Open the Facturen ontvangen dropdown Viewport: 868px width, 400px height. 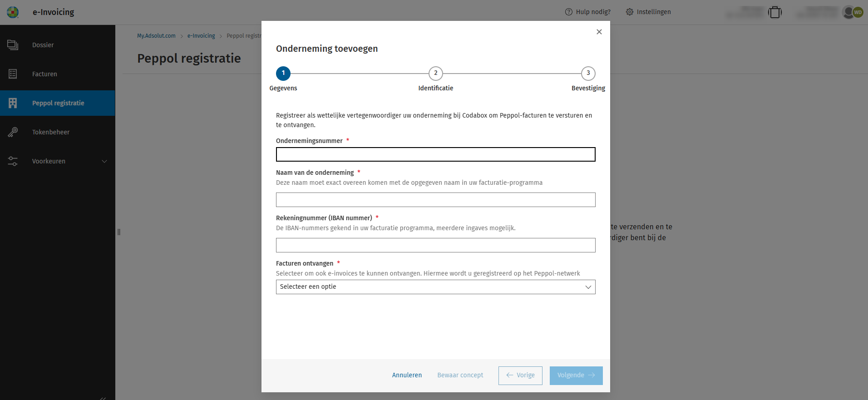click(435, 287)
